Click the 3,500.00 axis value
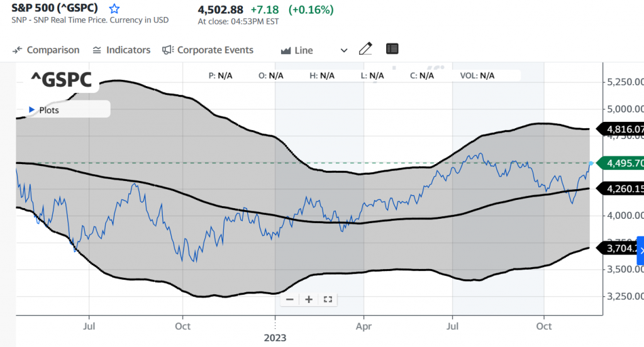The width and height of the screenshot is (644, 347). tap(625, 270)
